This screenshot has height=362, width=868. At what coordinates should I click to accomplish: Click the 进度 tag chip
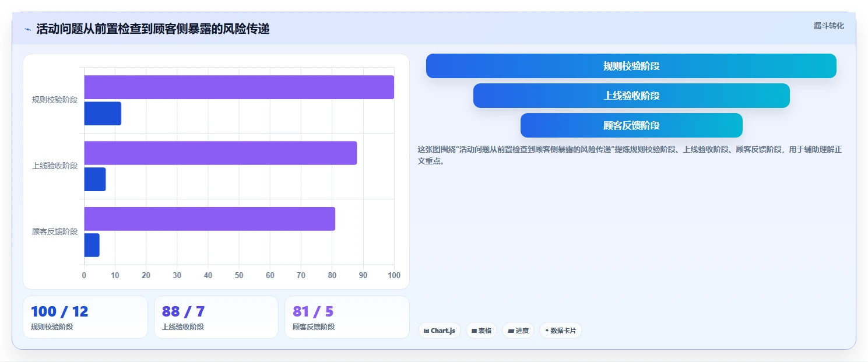518,331
